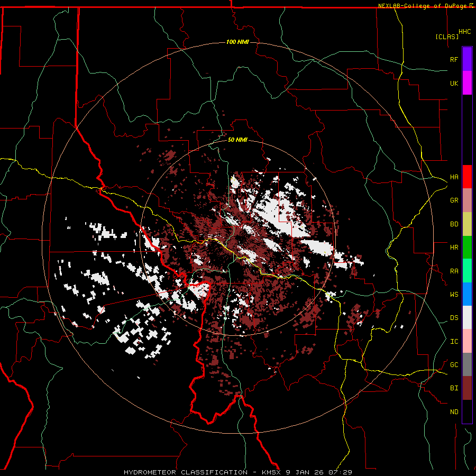Click the WS blue legend swatch

[467, 294]
